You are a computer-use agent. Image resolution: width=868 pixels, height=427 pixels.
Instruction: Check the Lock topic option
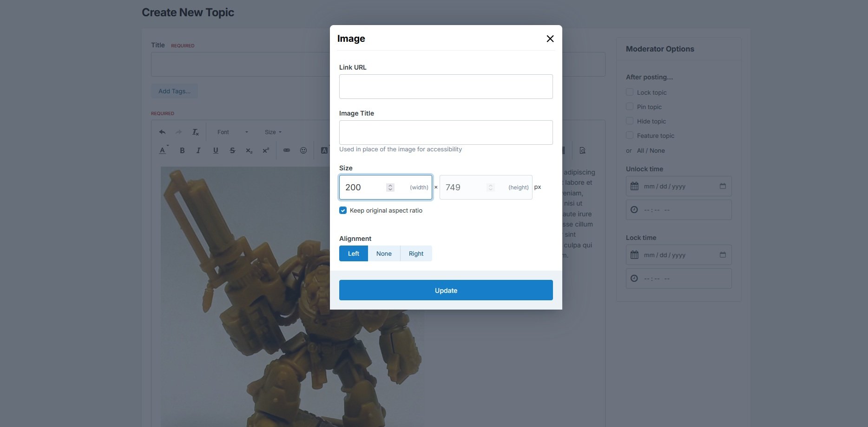pos(630,92)
